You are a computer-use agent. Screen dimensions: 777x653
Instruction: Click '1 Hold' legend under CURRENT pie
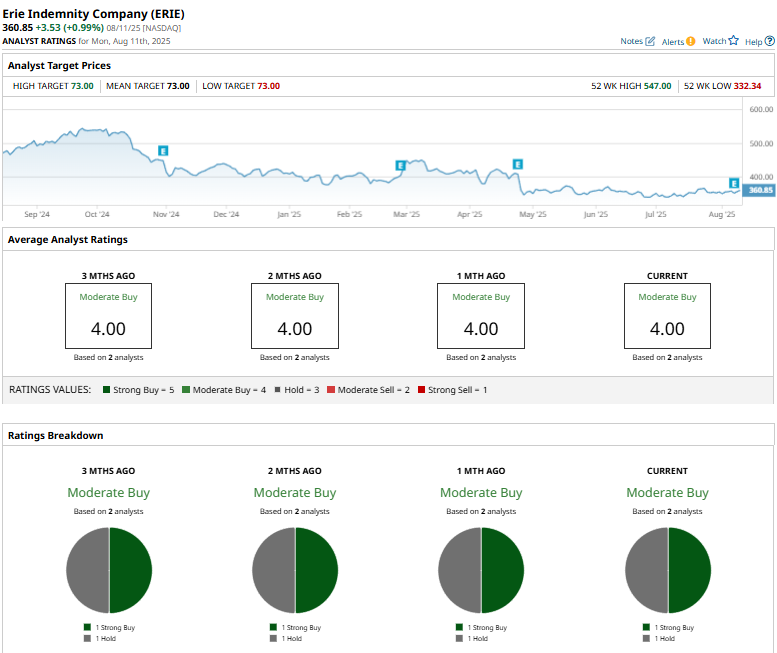(x=659, y=639)
